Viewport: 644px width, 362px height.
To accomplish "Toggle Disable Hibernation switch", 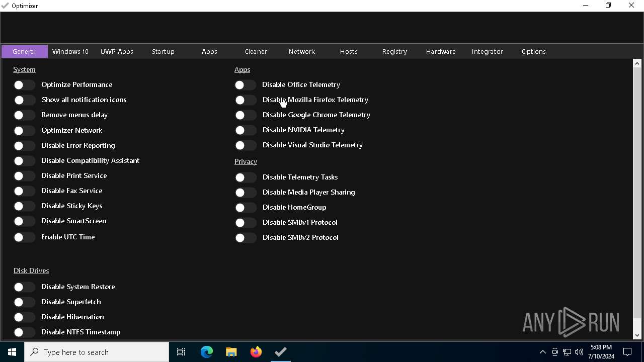I will pos(24,317).
